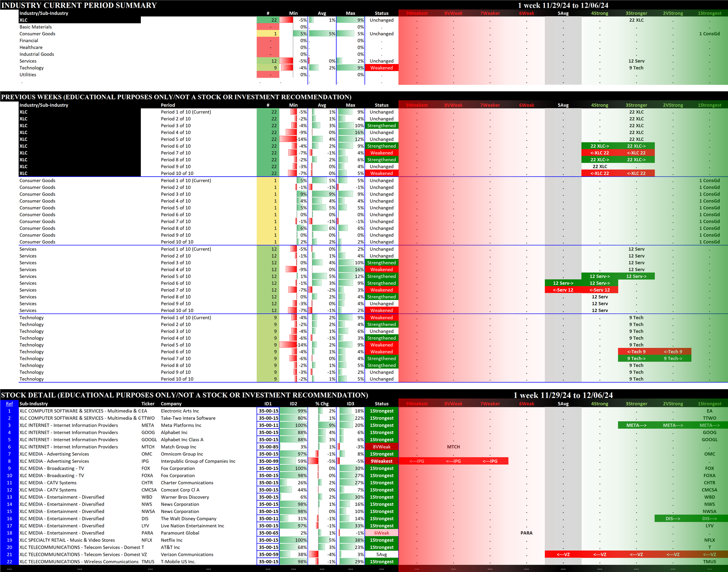Select the Electronic Arts Inc company cell

coord(180,411)
